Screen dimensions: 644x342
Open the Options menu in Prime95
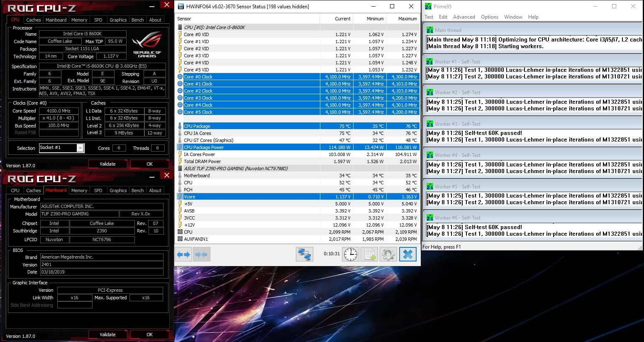point(489,17)
